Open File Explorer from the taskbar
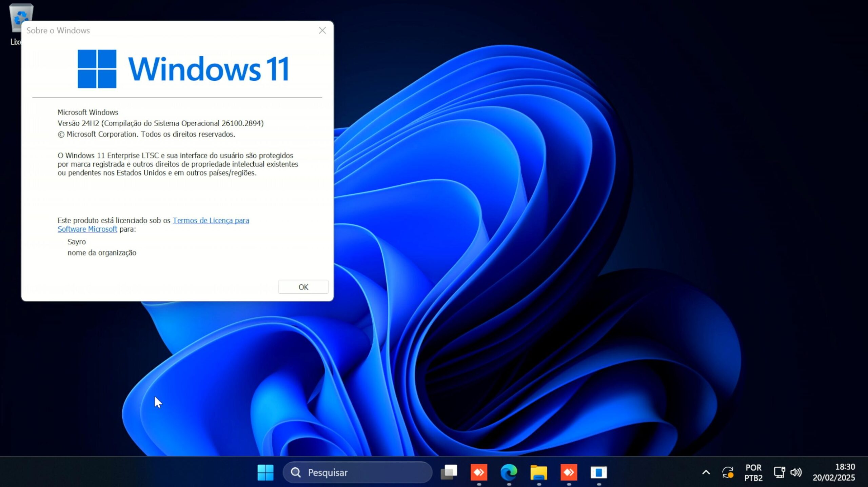868x487 pixels. [539, 472]
